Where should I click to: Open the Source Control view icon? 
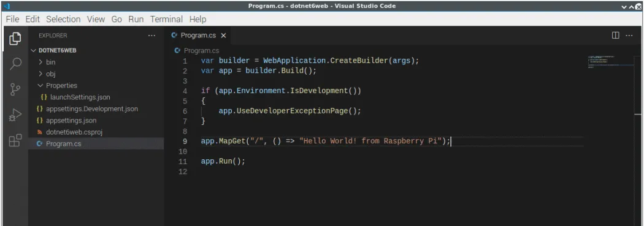click(x=15, y=89)
